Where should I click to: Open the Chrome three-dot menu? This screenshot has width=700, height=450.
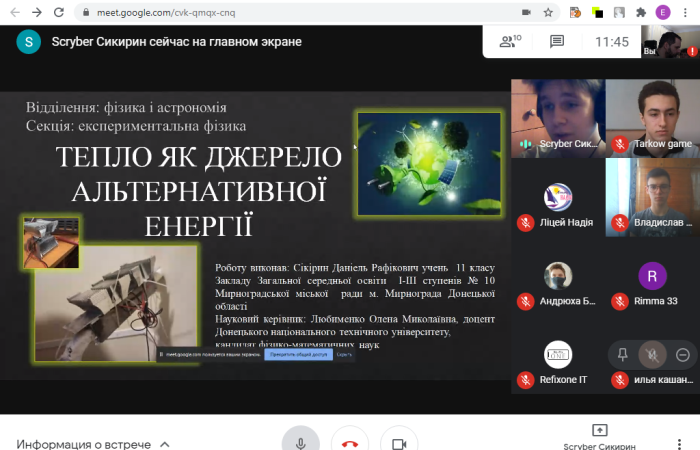[x=686, y=13]
